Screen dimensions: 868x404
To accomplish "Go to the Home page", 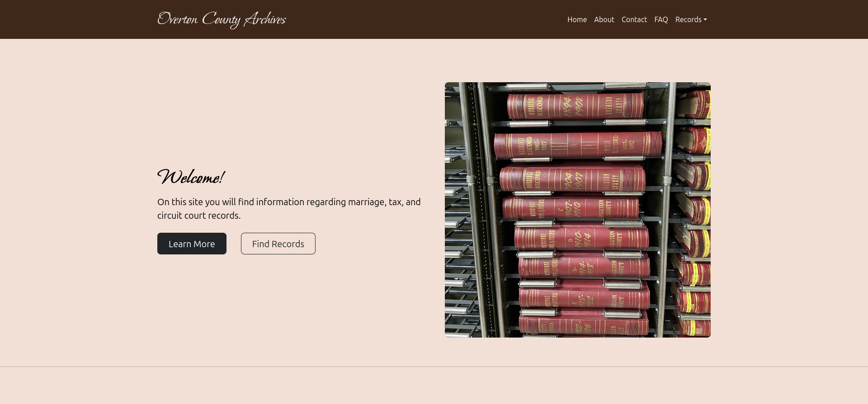I will [x=577, y=19].
